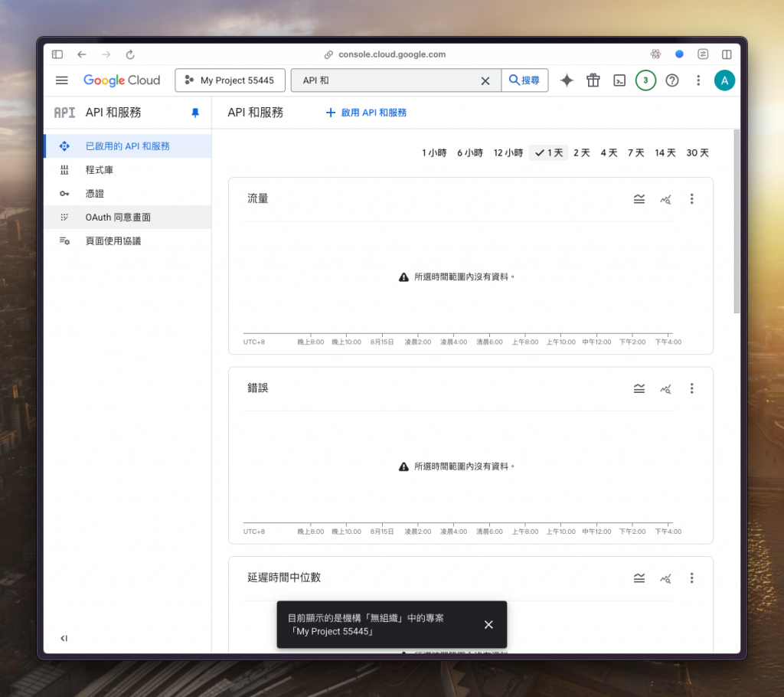Image resolution: width=784 pixels, height=697 pixels.
Task: Clear the search box with the X icon
Action: [485, 80]
